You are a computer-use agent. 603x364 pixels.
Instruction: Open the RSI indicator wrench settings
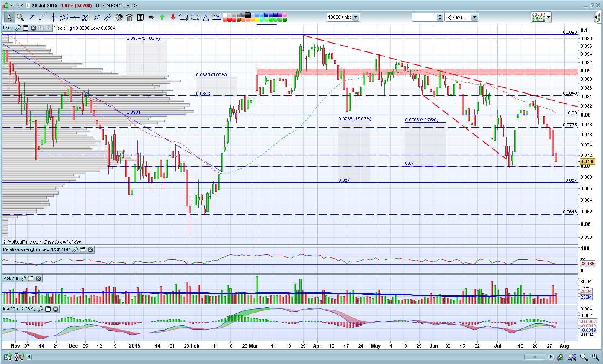tap(75, 250)
